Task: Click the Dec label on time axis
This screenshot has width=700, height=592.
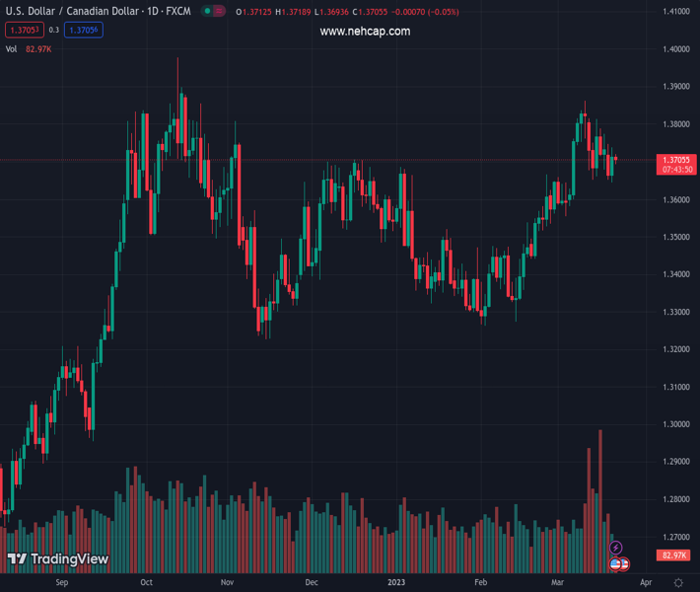Action: 313,583
